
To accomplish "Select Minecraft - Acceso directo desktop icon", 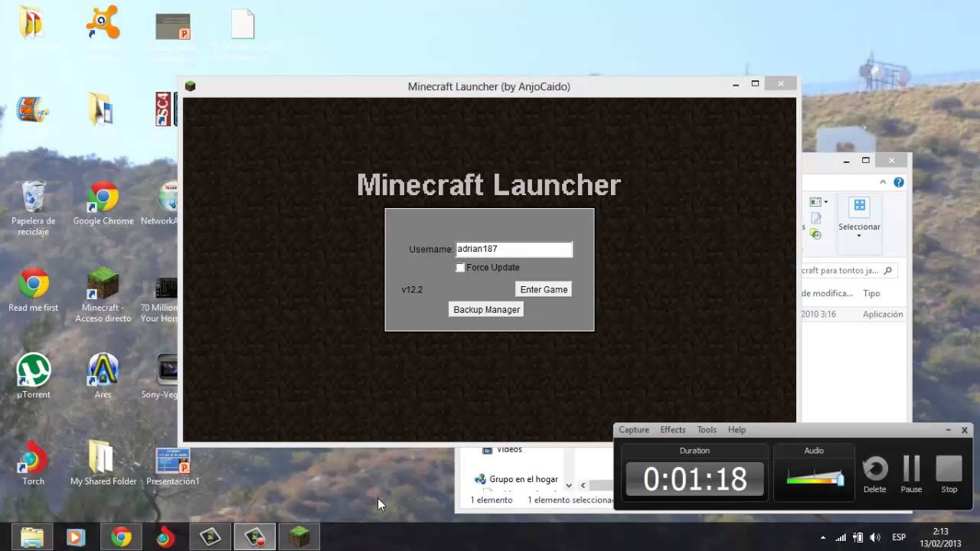I will 103,295.
